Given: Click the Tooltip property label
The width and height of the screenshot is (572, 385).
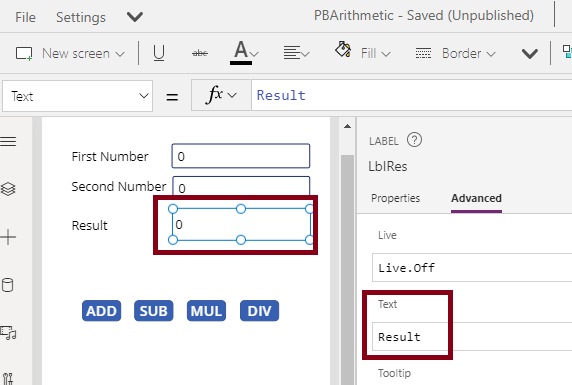Looking at the screenshot, I should click(394, 373).
